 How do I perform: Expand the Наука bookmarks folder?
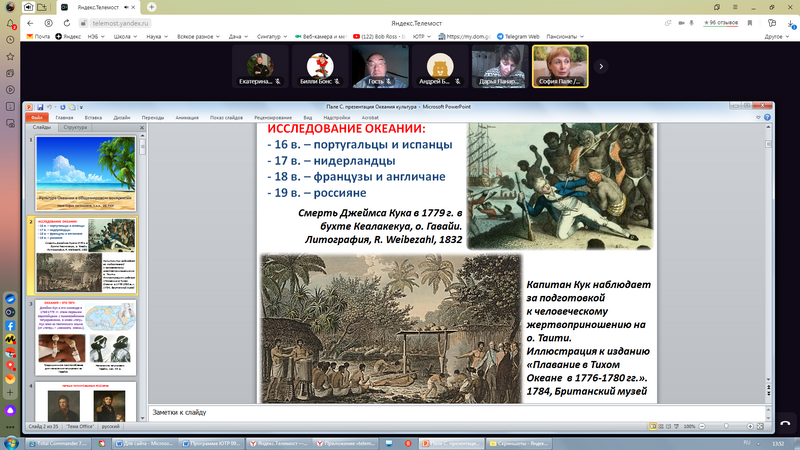[157, 36]
